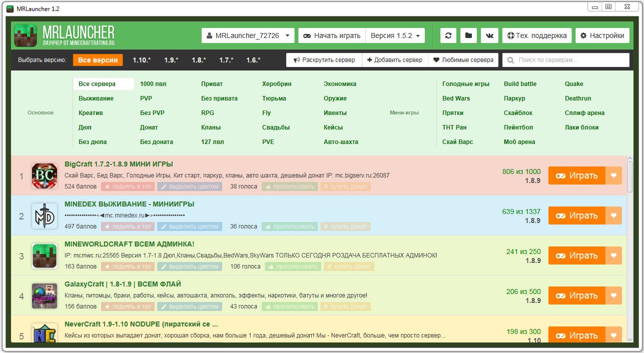Click the server list vertical scrollbar
644x353 pixels.
click(629, 175)
